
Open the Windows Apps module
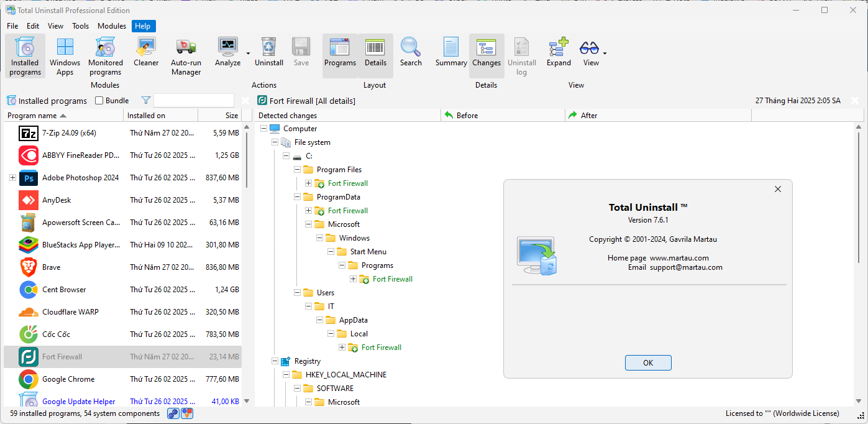(65, 56)
